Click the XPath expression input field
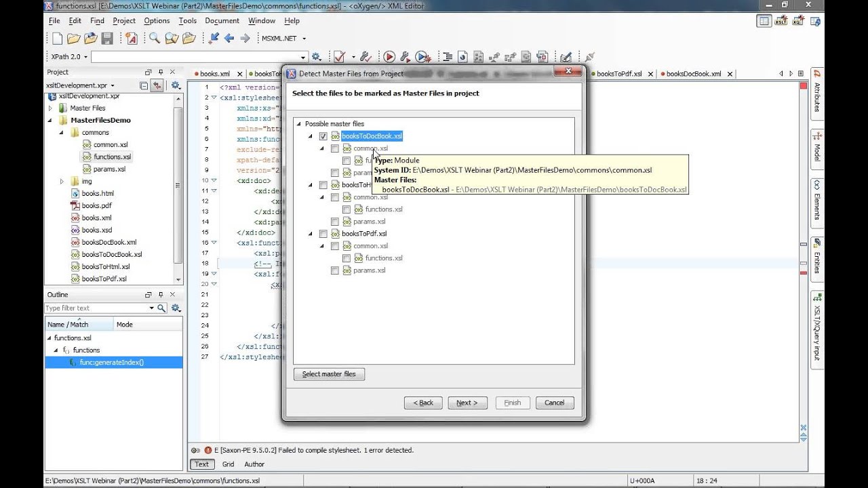Screen dimensions: 868x488 [x=199, y=57]
